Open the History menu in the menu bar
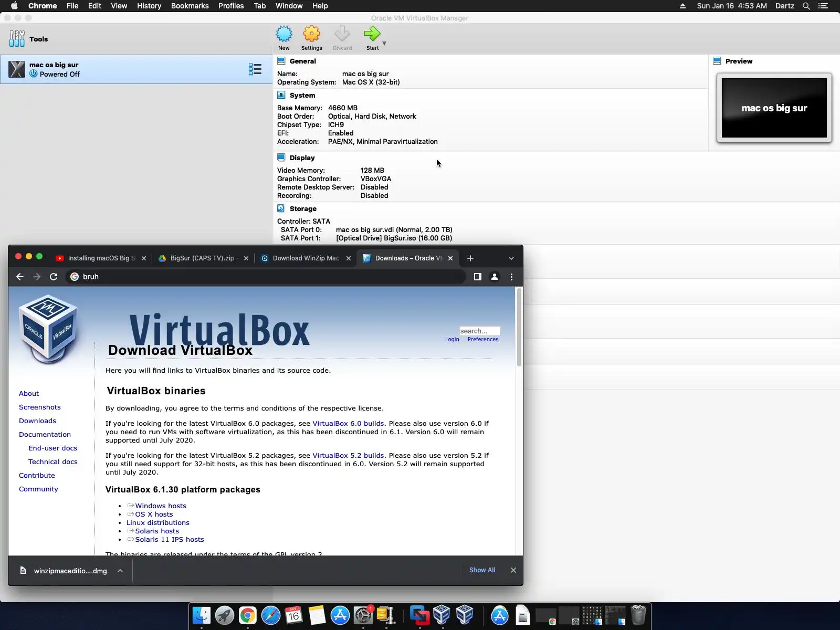Viewport: 840px width, 630px height. 149,6
